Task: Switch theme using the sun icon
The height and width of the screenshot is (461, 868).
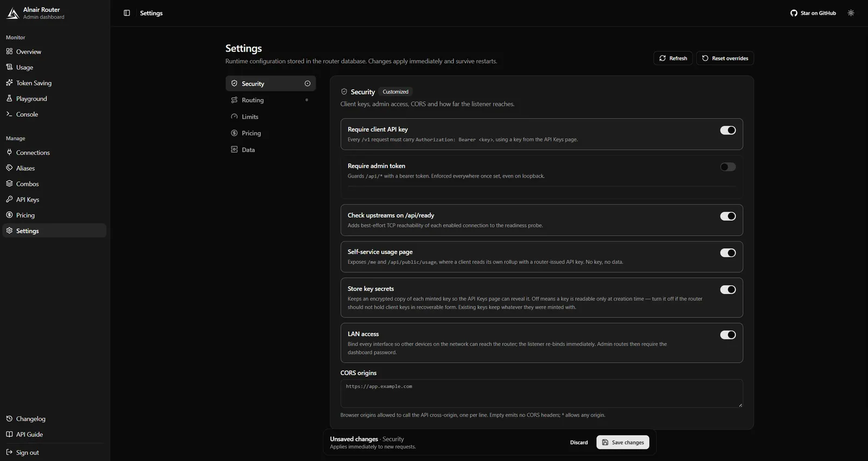Action: 851,13
